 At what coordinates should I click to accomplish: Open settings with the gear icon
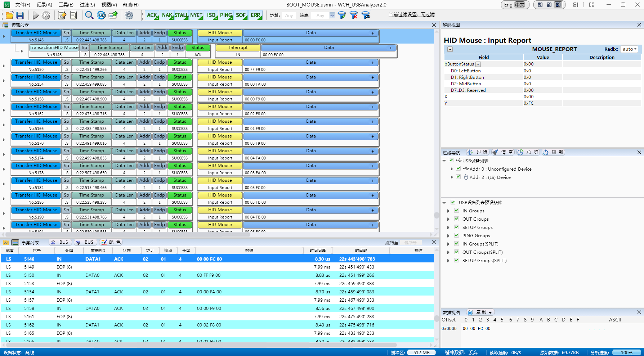tap(129, 15)
